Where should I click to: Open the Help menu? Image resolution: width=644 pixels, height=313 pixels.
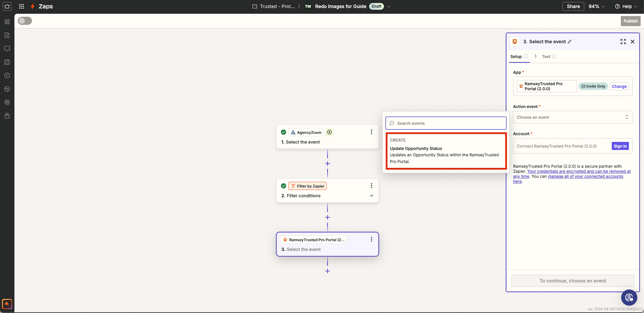(626, 6)
